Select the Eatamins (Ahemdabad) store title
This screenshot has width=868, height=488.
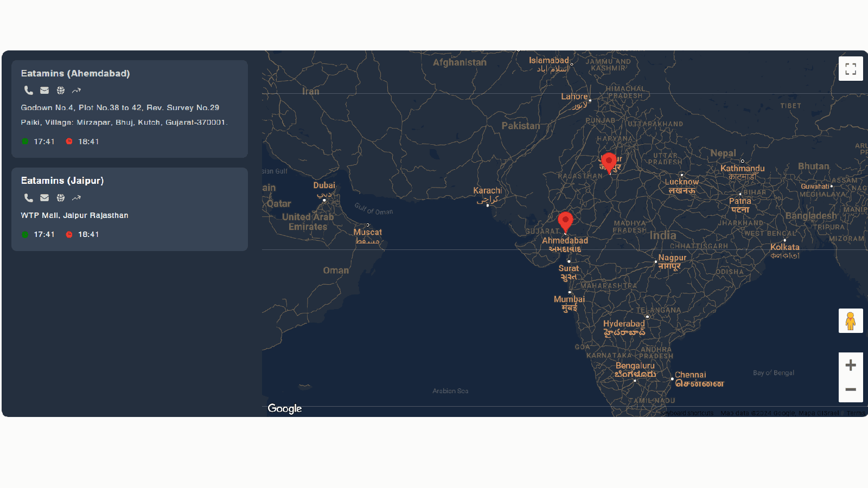click(75, 73)
